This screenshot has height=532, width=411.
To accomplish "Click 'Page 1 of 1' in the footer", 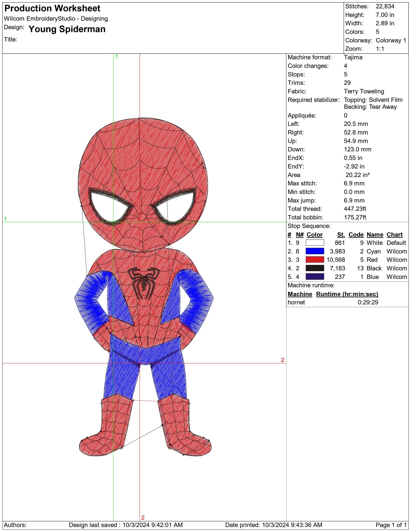I will click(x=391, y=525).
